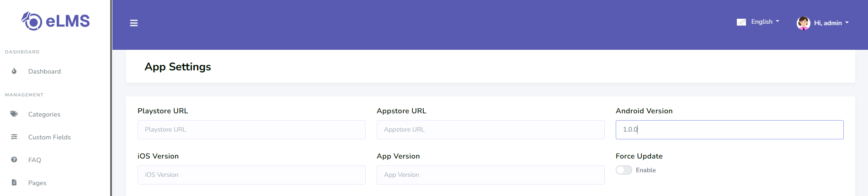Click the Categories tags icon
This screenshot has height=196, width=868.
coord(14,114)
